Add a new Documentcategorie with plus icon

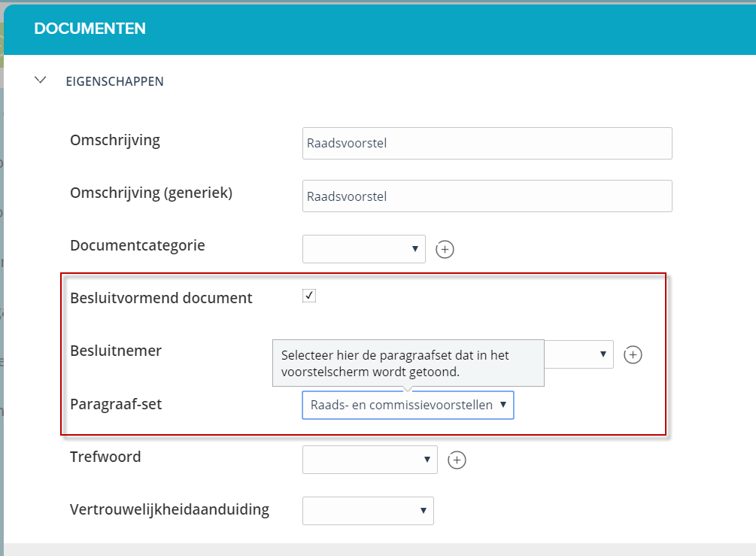445,249
